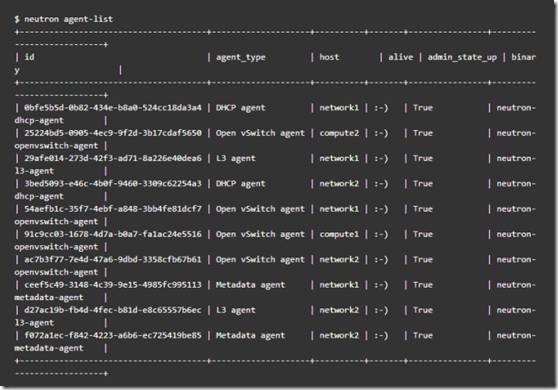Viewport: 558px width, 390px height.
Task: Click 'L3 agent' in the d27ac19b row
Action: [236, 310]
